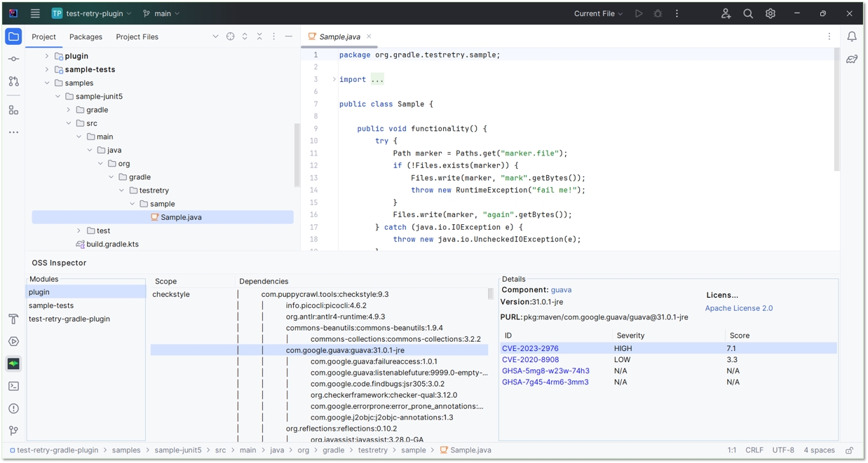Open the Problems tool window
The width and height of the screenshot is (868, 463).
click(13, 408)
